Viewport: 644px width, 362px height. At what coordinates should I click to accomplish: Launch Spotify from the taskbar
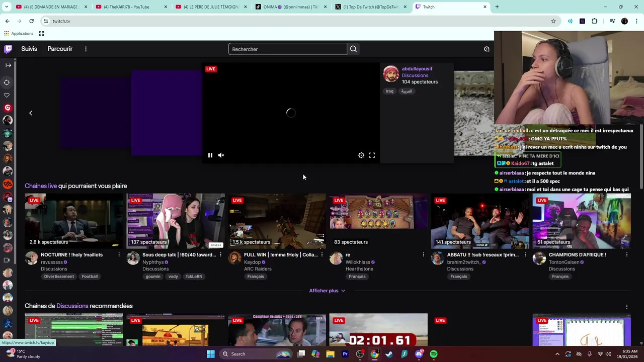[434, 354]
